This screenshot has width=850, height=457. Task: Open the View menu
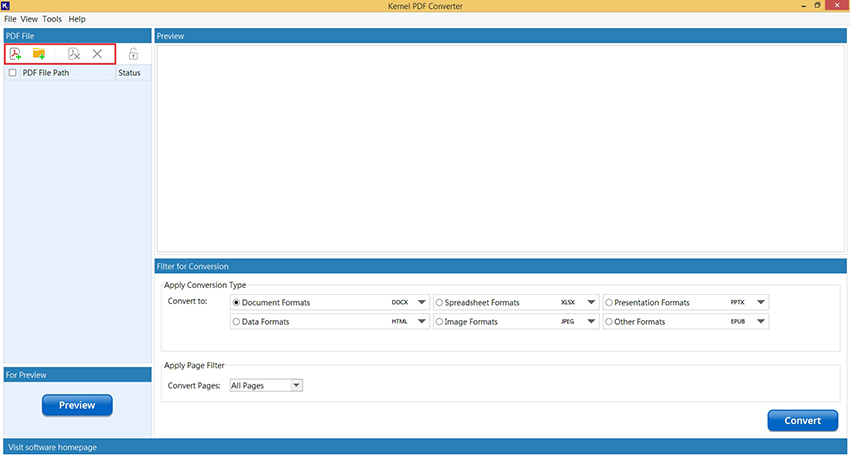29,19
